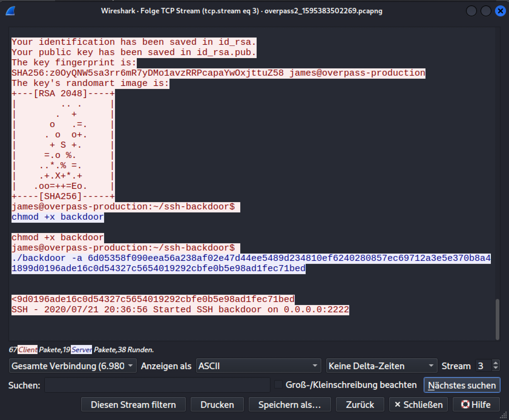Click 'Your identification has been saved in id_rsa.'

click(134, 42)
